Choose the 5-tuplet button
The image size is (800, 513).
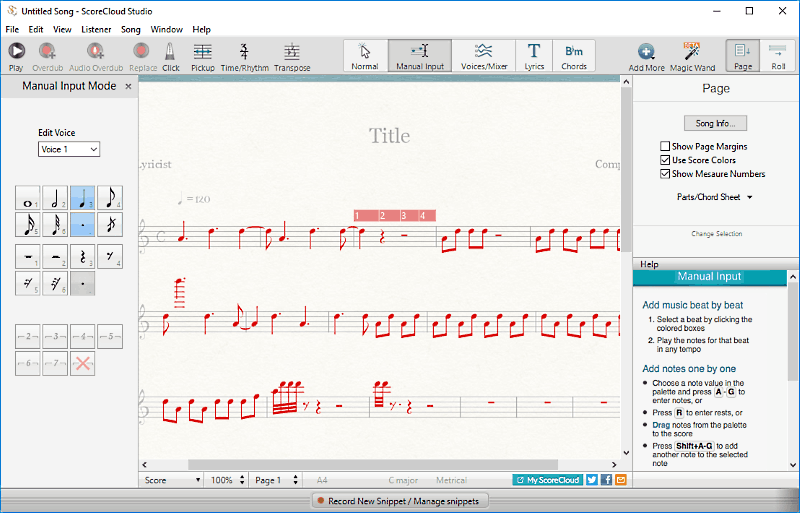110,336
